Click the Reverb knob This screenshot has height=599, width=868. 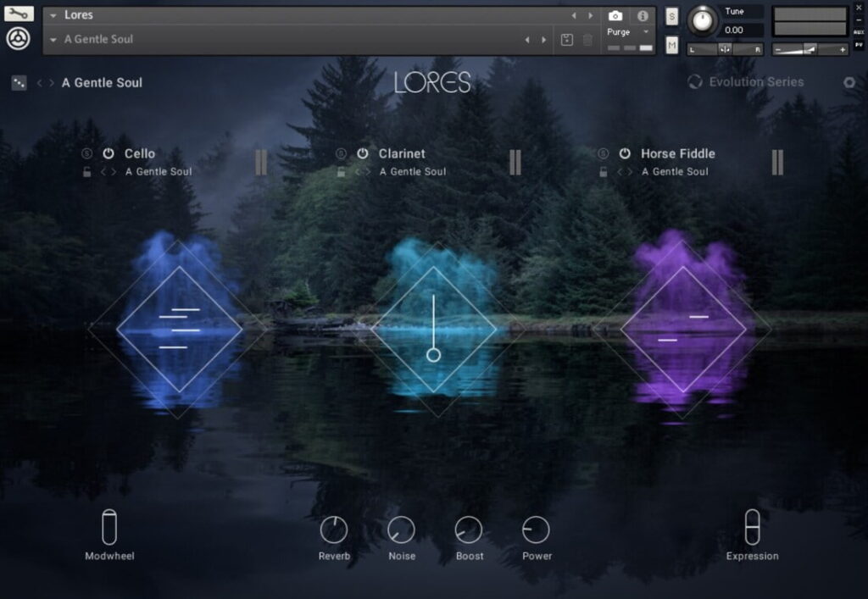coord(334,530)
